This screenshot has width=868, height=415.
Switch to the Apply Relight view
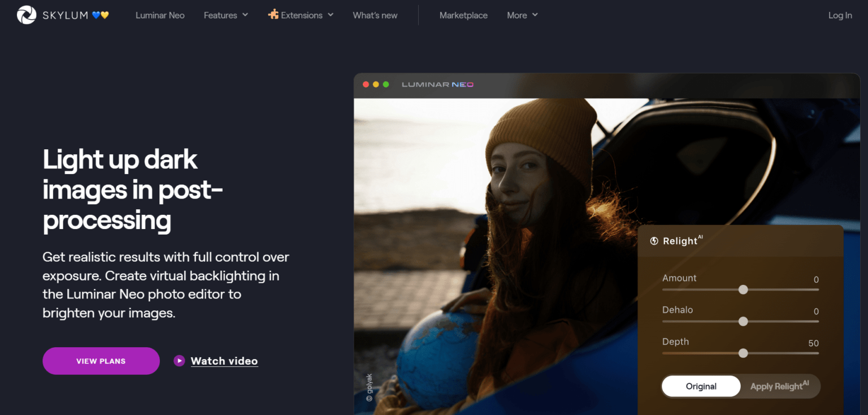(x=780, y=386)
